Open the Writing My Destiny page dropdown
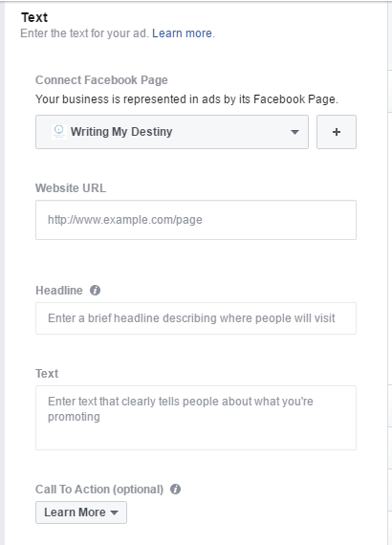The image size is (392, 545). 172,132
